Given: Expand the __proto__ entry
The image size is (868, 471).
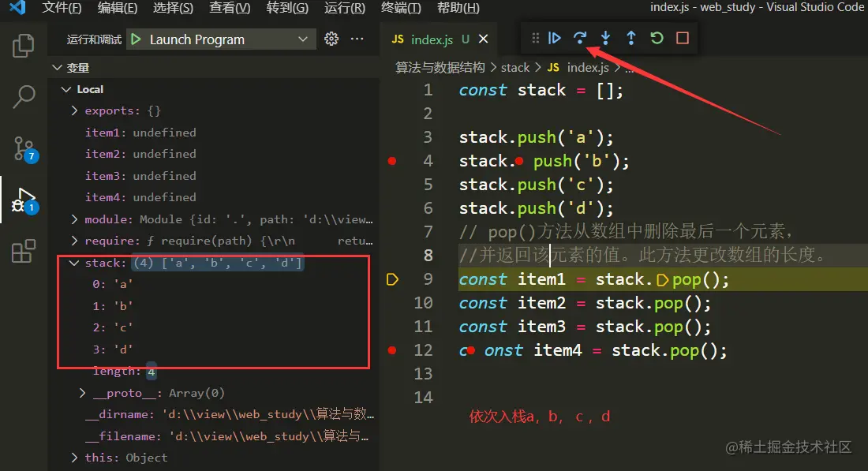Looking at the screenshot, I should click(x=83, y=393).
